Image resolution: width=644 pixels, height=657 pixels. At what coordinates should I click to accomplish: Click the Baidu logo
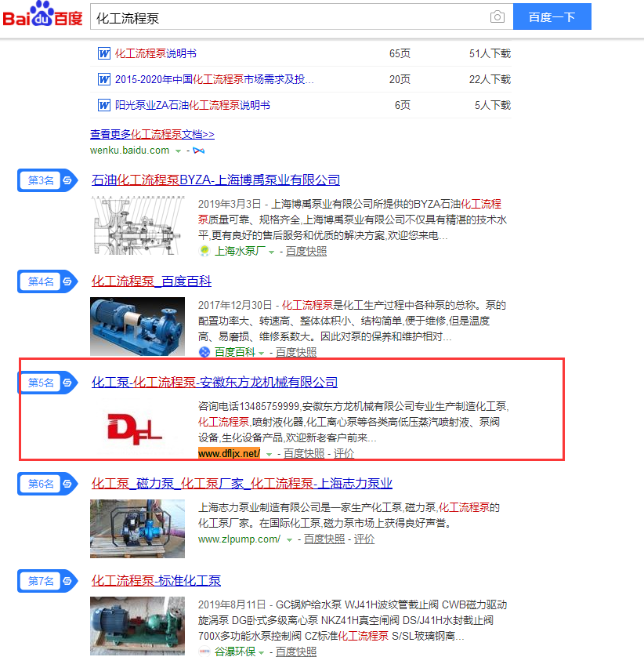(x=42, y=15)
